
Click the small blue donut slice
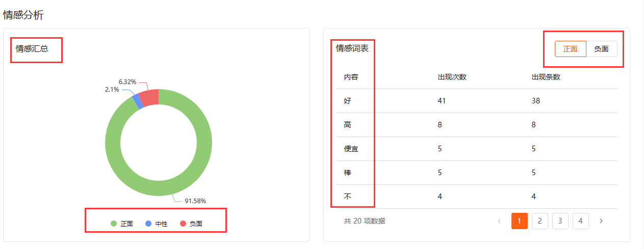[x=136, y=101]
